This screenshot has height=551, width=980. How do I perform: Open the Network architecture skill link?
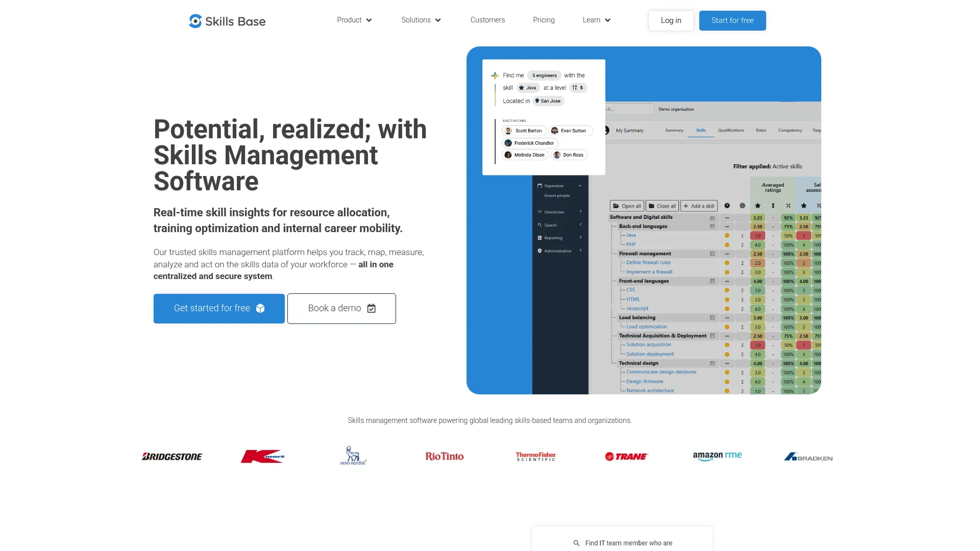click(x=650, y=391)
